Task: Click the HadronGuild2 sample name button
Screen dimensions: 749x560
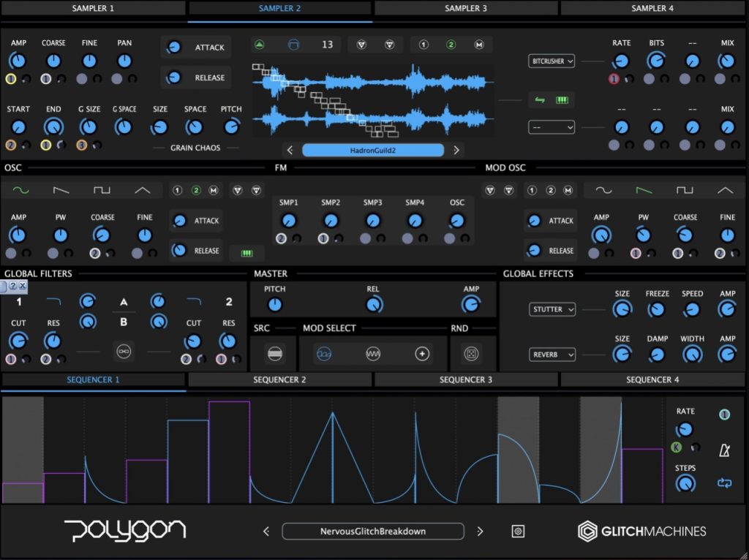Action: (373, 151)
